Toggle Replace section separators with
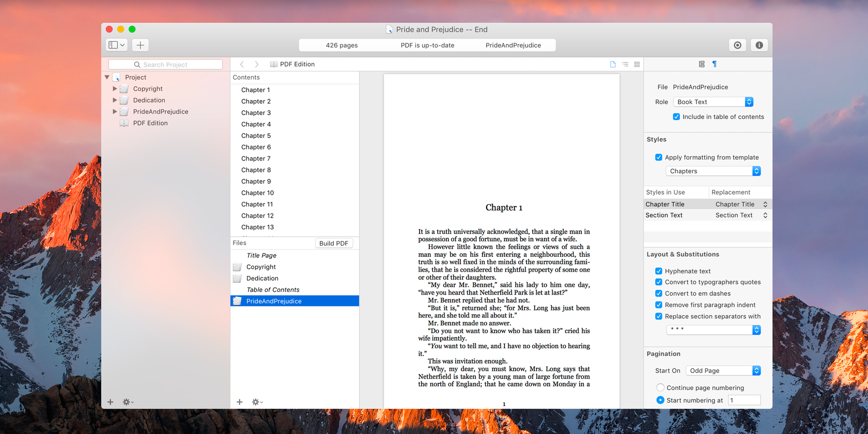This screenshot has height=434, width=868. pyautogui.click(x=659, y=316)
